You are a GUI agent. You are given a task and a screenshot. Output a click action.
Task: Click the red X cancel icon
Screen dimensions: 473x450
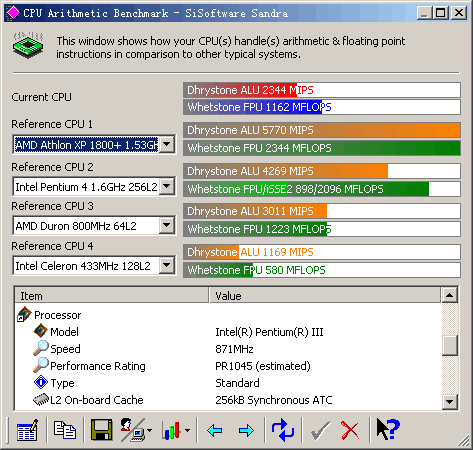point(350,430)
